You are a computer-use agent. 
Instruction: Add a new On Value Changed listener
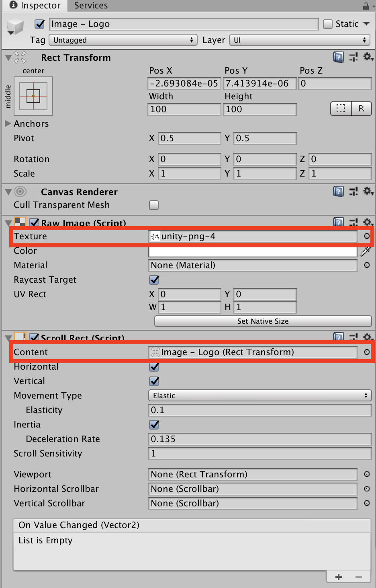[339, 577]
